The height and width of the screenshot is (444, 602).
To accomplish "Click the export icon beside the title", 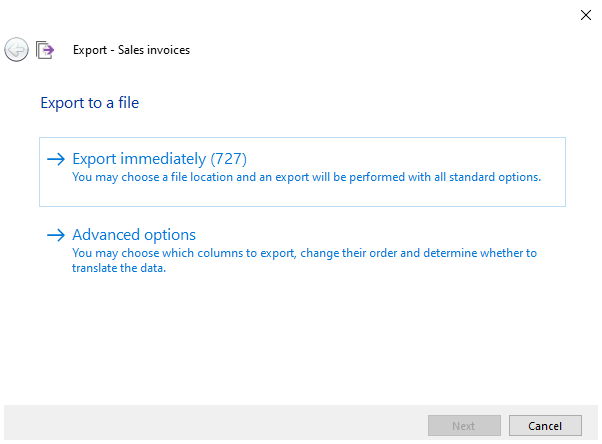I will click(45, 49).
